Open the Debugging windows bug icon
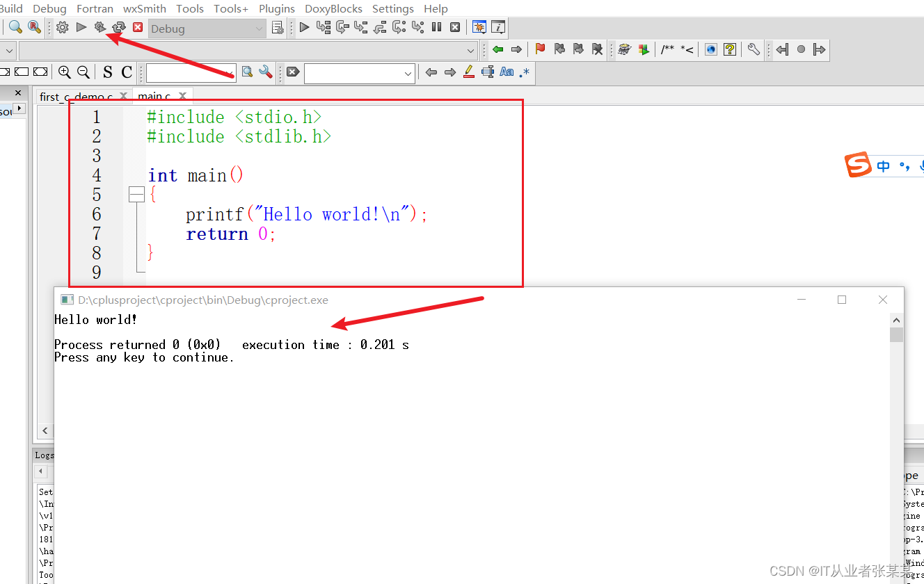This screenshot has height=584, width=924. [479, 27]
